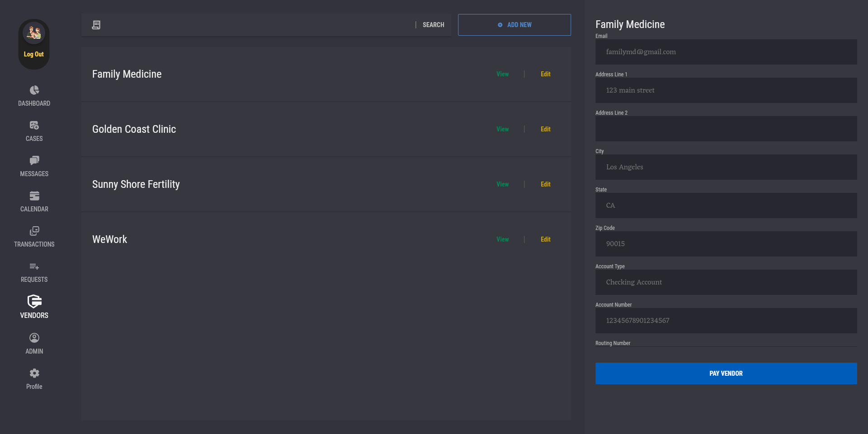Viewport: 868px width, 434px height.
Task: Click the Email input field
Action: 726,52
